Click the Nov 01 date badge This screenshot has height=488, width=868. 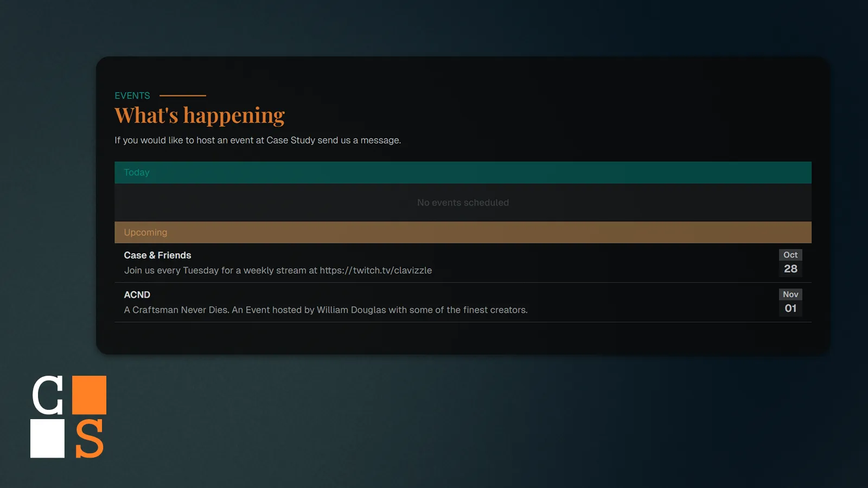click(790, 301)
